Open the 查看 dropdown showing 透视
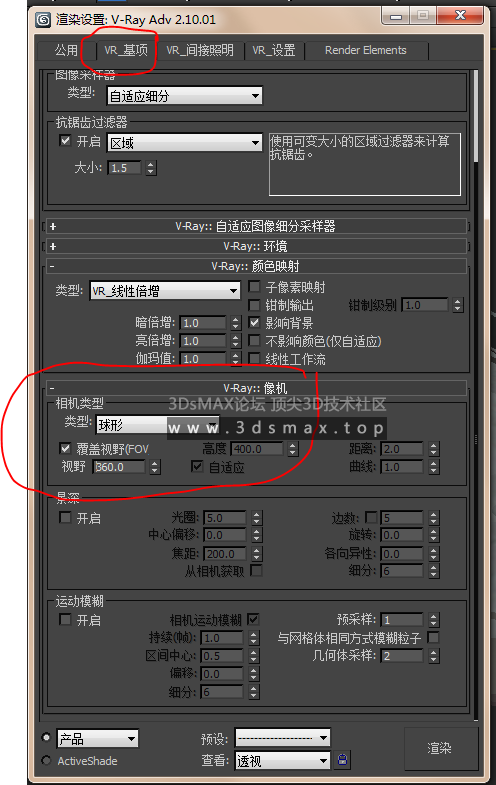Image resolution: width=496 pixels, height=785 pixels. tap(283, 761)
